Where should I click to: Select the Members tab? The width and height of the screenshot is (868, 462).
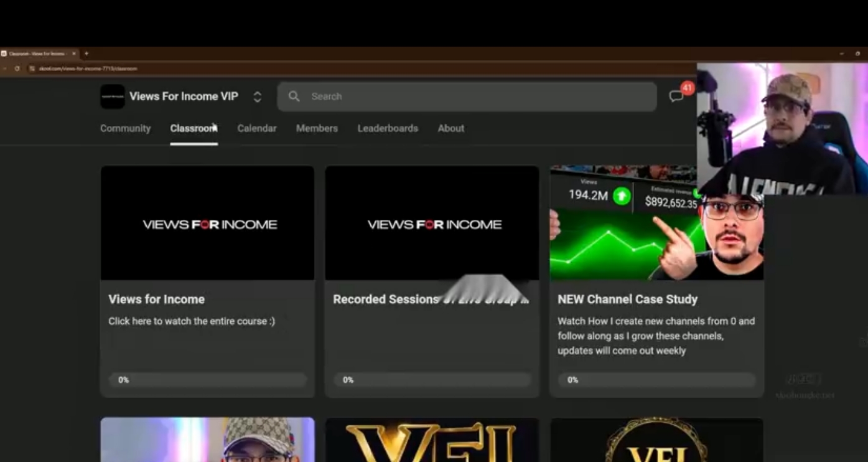click(317, 128)
